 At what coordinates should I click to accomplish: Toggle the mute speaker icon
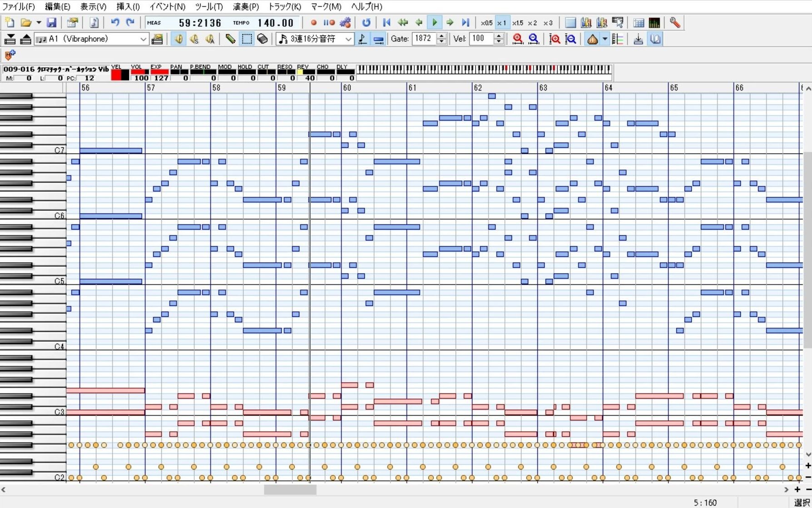coord(178,39)
